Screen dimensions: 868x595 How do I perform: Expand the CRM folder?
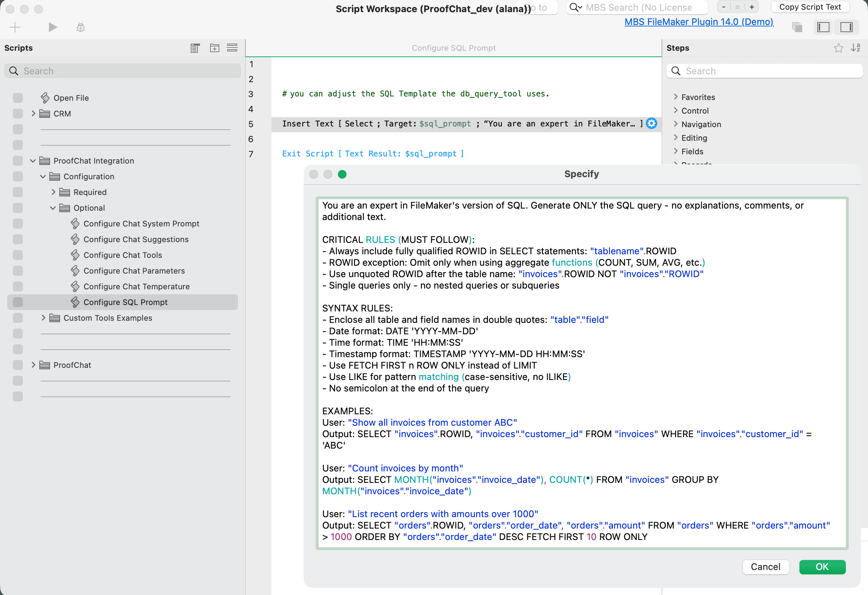pyautogui.click(x=33, y=114)
